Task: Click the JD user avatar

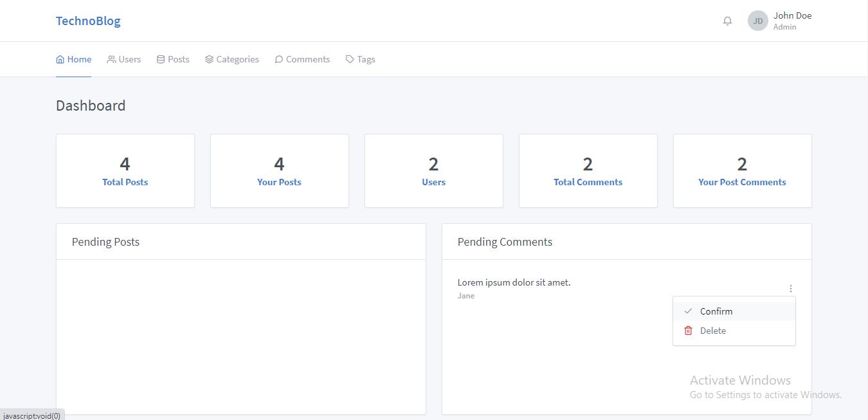Action: [757, 21]
